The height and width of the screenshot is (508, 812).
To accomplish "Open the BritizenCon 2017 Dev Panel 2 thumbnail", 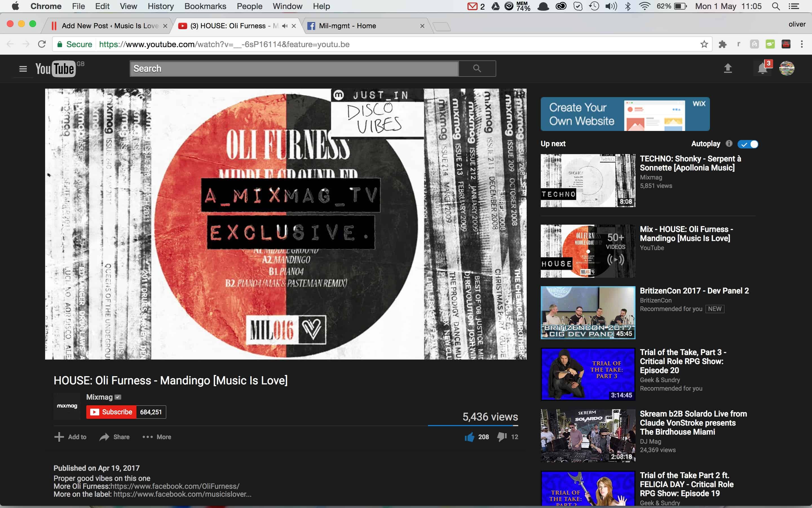I will [588, 312].
